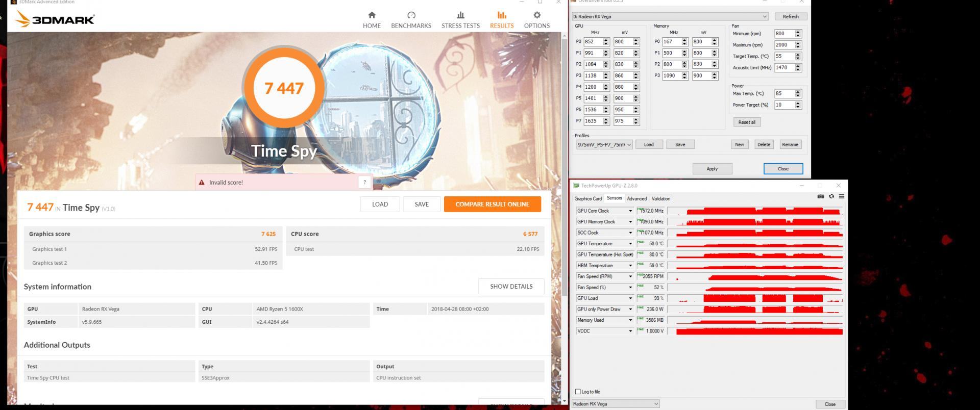Switch to the Validation tab
This screenshot has height=410, width=980.
point(661,199)
